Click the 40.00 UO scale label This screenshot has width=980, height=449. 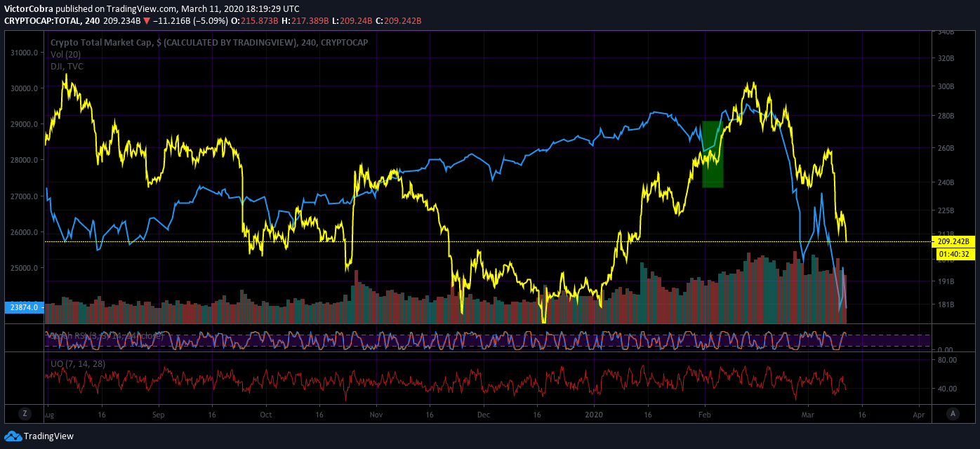[947, 389]
